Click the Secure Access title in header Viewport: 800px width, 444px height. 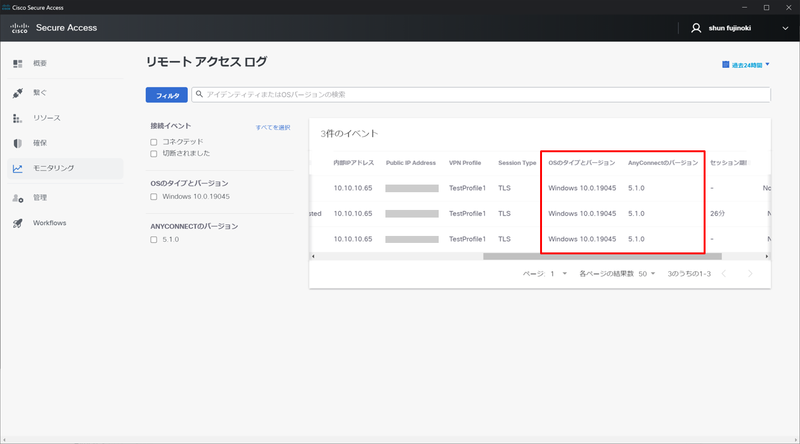pyautogui.click(x=66, y=28)
